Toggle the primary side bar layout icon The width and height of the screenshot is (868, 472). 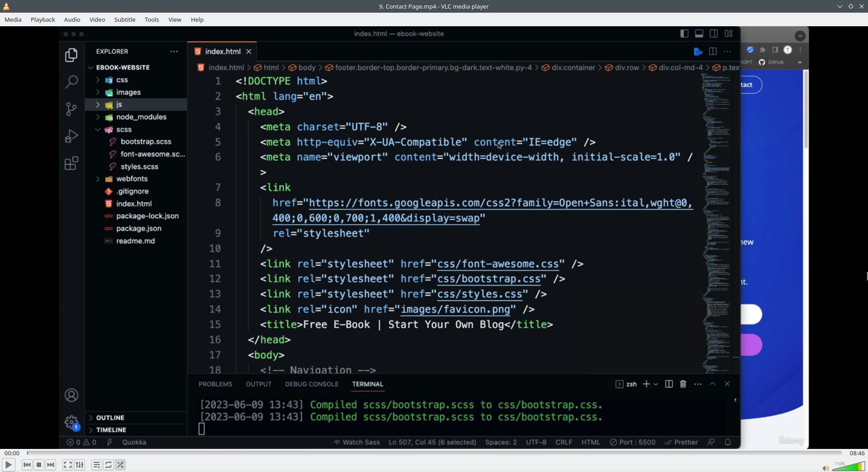click(x=684, y=33)
